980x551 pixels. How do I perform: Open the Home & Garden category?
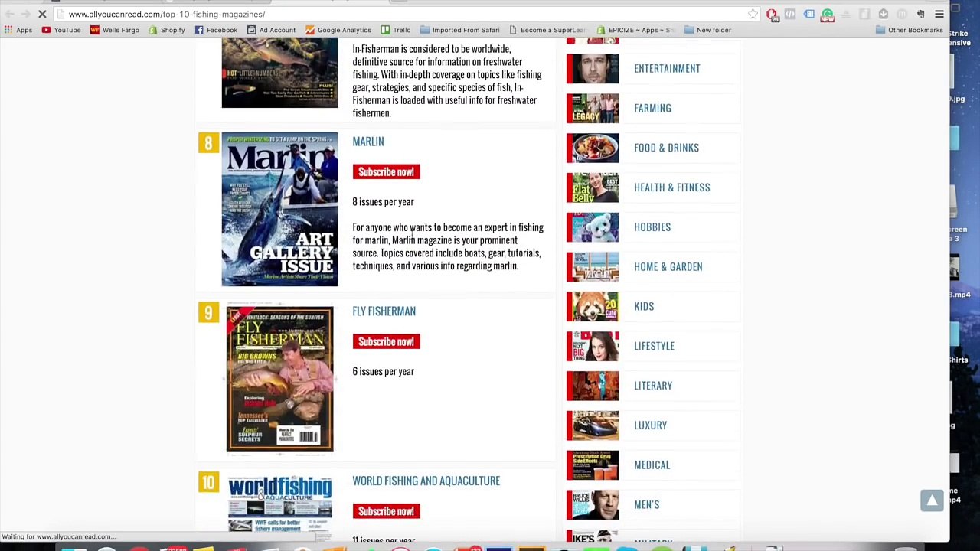point(668,267)
